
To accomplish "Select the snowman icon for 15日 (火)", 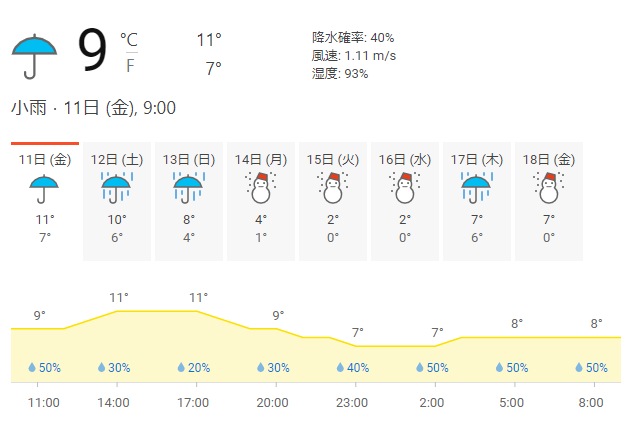I will pyautogui.click(x=333, y=188).
